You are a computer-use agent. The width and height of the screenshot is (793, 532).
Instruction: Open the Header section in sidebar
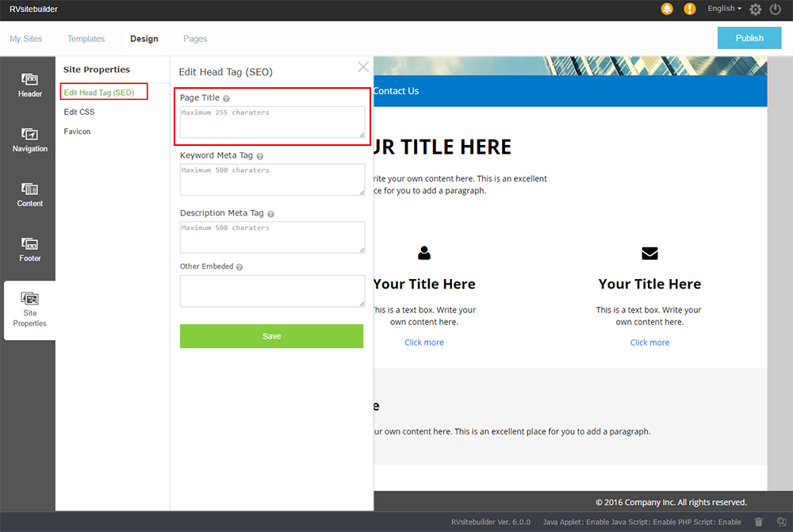(30, 86)
